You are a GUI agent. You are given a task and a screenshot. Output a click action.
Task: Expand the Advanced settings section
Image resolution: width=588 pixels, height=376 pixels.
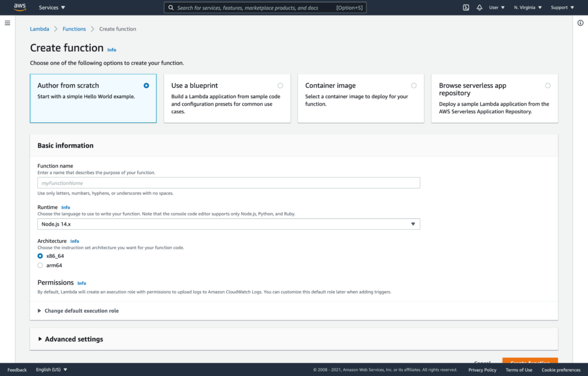tap(71, 339)
